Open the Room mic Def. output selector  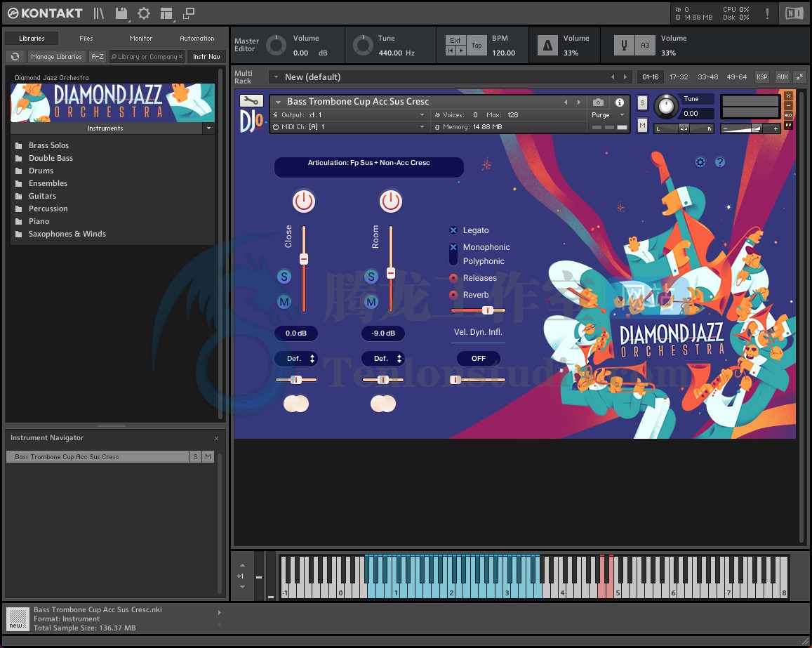point(383,359)
